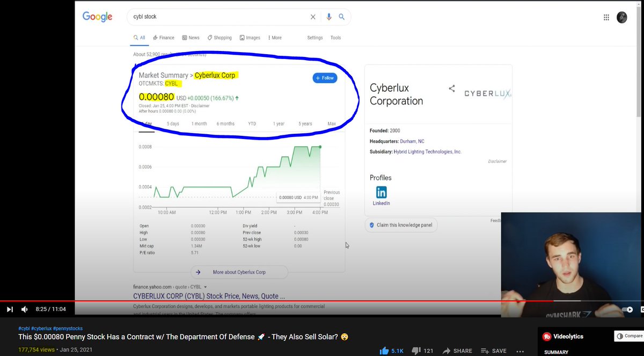The image size is (644, 356).
Task: Open the Google apps grid
Action: click(606, 17)
